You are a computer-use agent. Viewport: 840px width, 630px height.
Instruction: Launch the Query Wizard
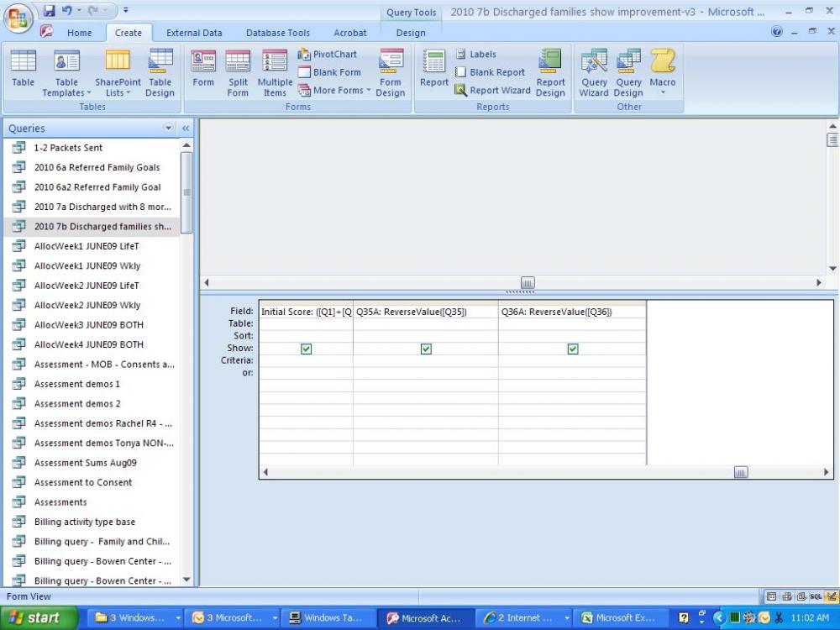pos(594,73)
